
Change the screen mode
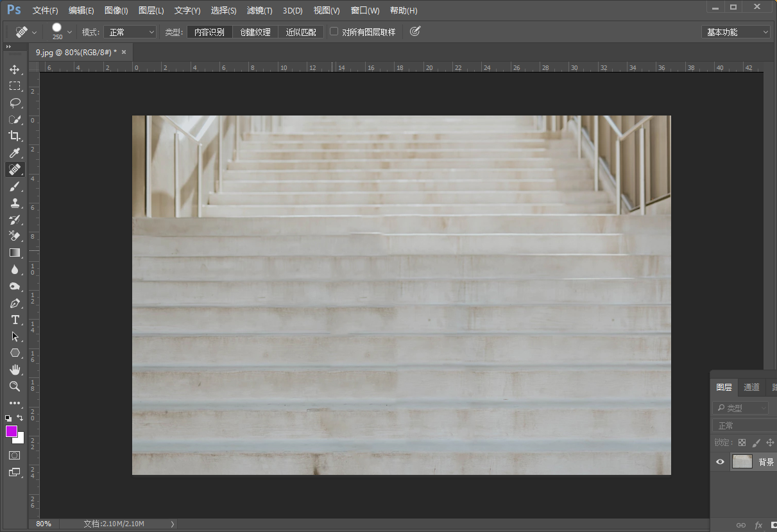click(x=15, y=472)
